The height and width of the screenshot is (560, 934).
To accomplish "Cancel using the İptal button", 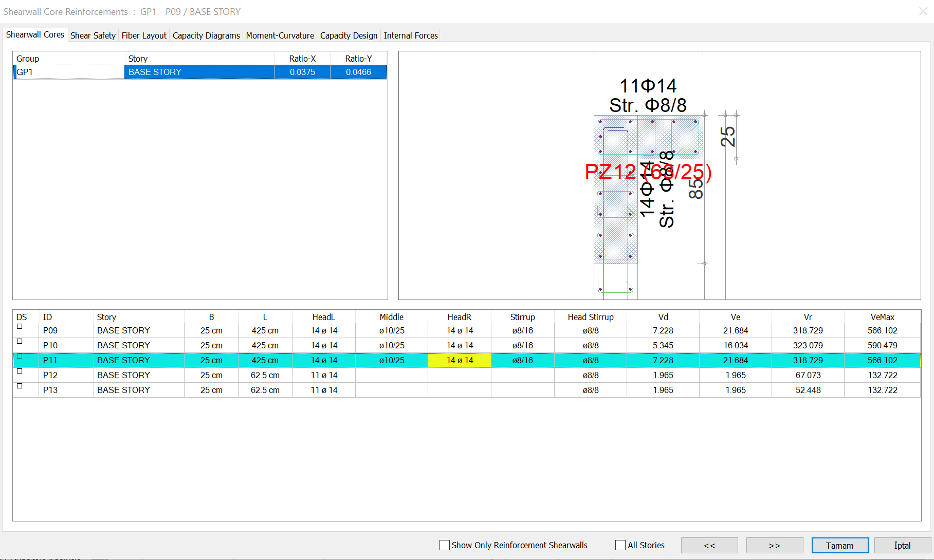I will (x=902, y=545).
